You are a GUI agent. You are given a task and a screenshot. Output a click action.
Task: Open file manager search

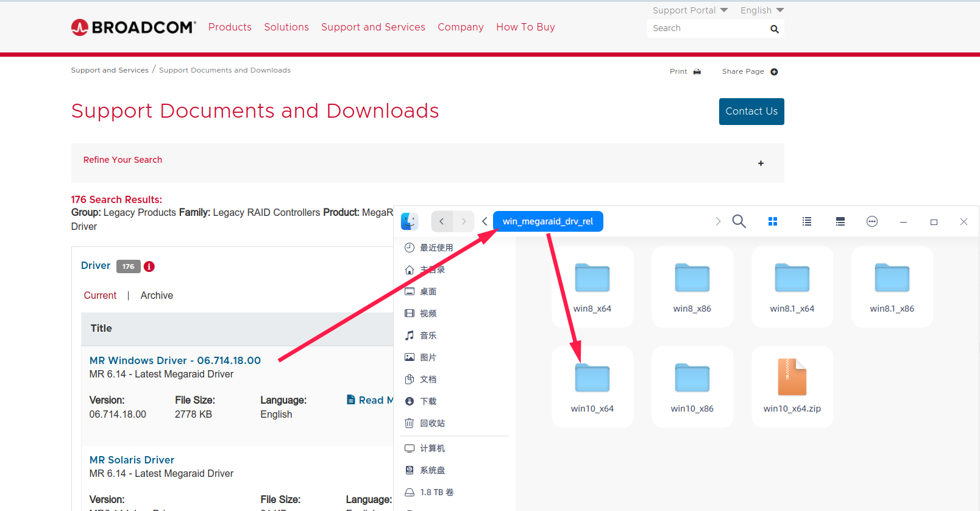(x=739, y=221)
